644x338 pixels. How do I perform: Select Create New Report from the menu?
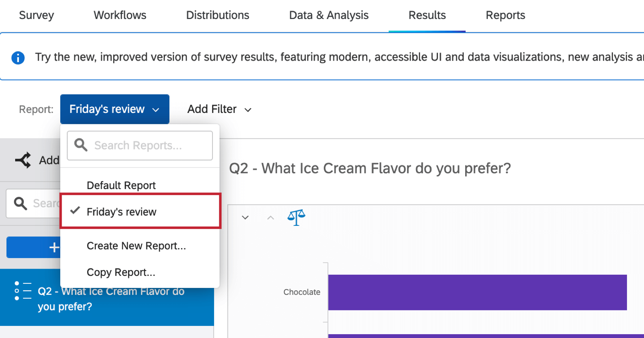136,246
